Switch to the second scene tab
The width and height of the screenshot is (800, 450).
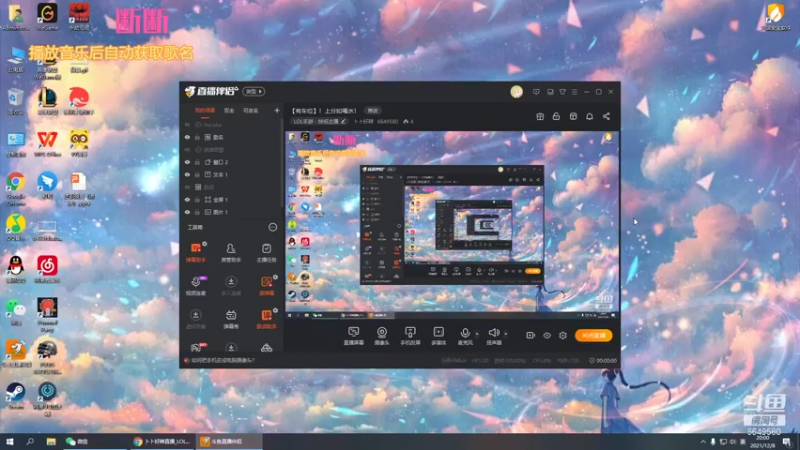tap(229, 110)
